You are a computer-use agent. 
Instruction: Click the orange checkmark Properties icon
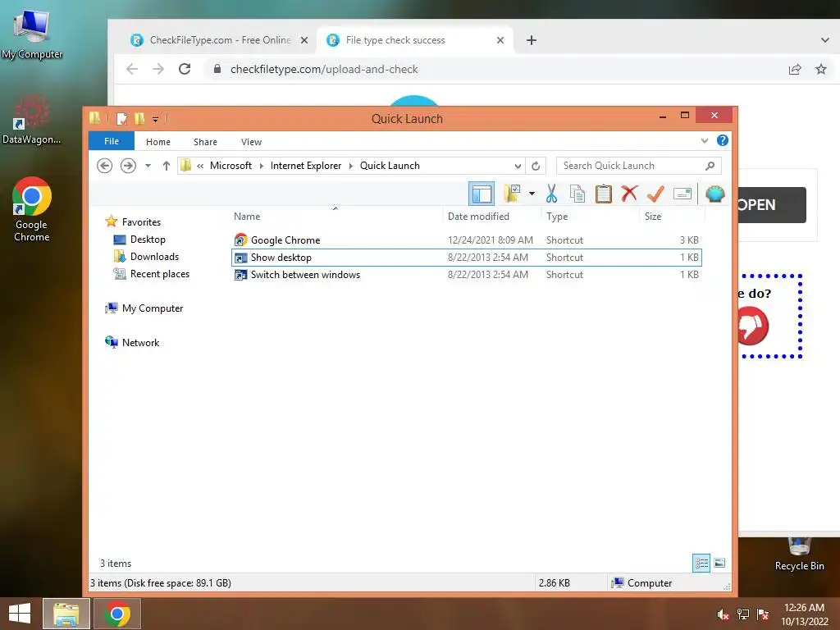click(655, 194)
